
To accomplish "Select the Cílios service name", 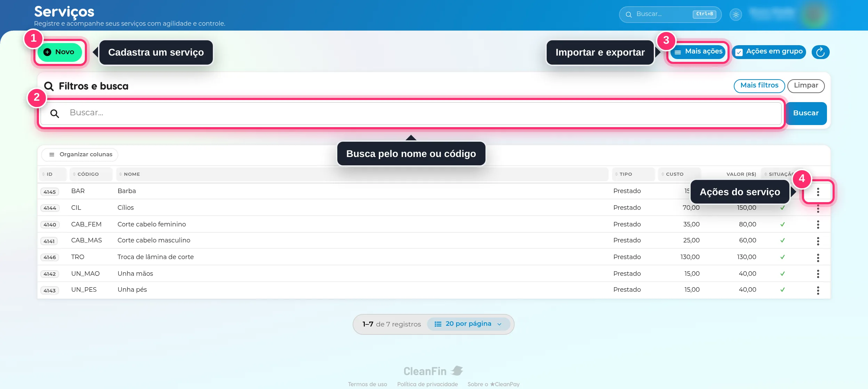I will pyautogui.click(x=126, y=208).
